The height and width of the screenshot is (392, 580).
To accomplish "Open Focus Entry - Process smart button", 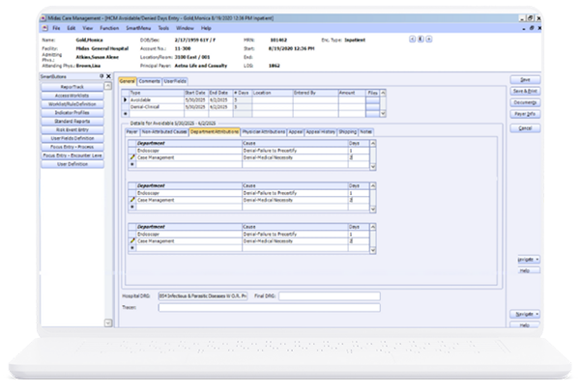I will (x=72, y=147).
